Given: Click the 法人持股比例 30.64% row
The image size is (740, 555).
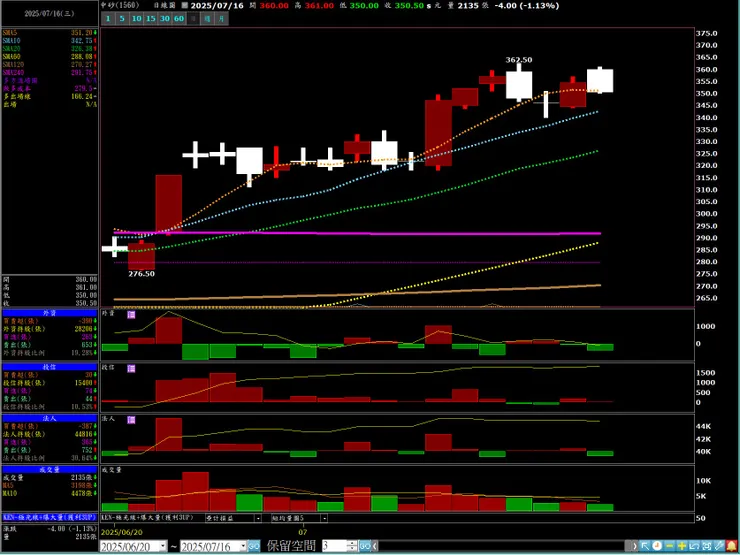Looking at the screenshot, I should (50, 458).
